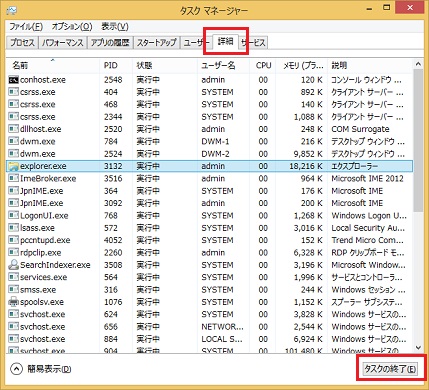Minimize the Task Manager window
Screen dimensions: 429x390
[369, 9]
